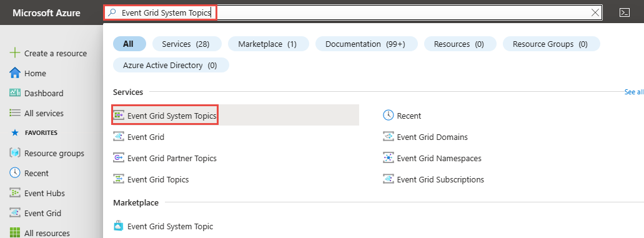This screenshot has width=644, height=238.
Task: Click the Event Grid service result icon
Action: coord(118,137)
